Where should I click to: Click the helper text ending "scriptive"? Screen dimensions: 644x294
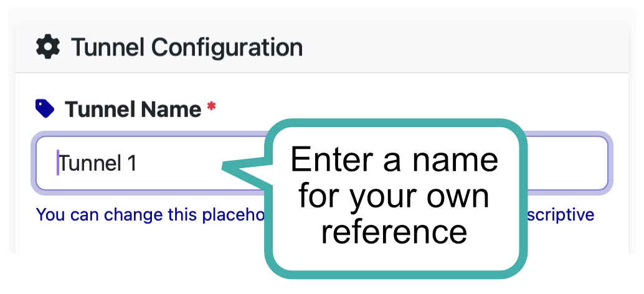pos(561,215)
